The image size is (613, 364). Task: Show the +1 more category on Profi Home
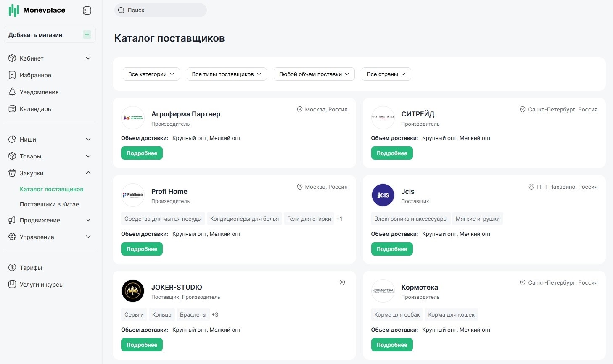click(339, 219)
